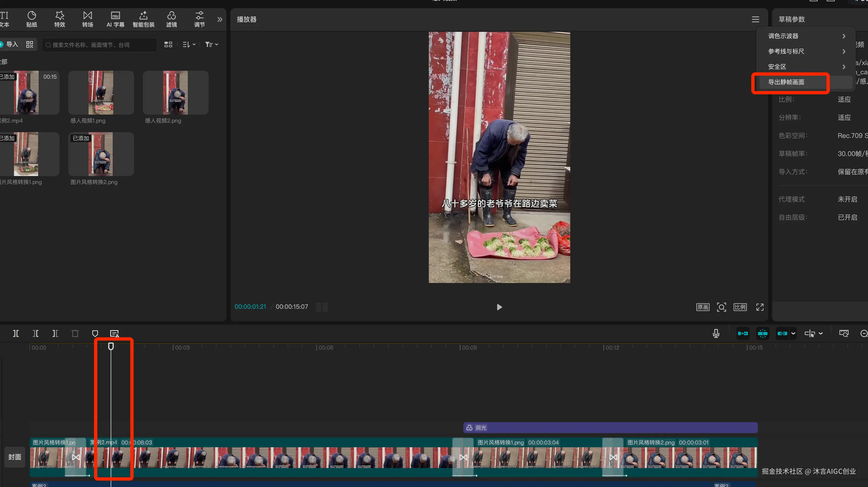
Task: Toggle auto snapping in the timeline toolbar
Action: (x=762, y=333)
